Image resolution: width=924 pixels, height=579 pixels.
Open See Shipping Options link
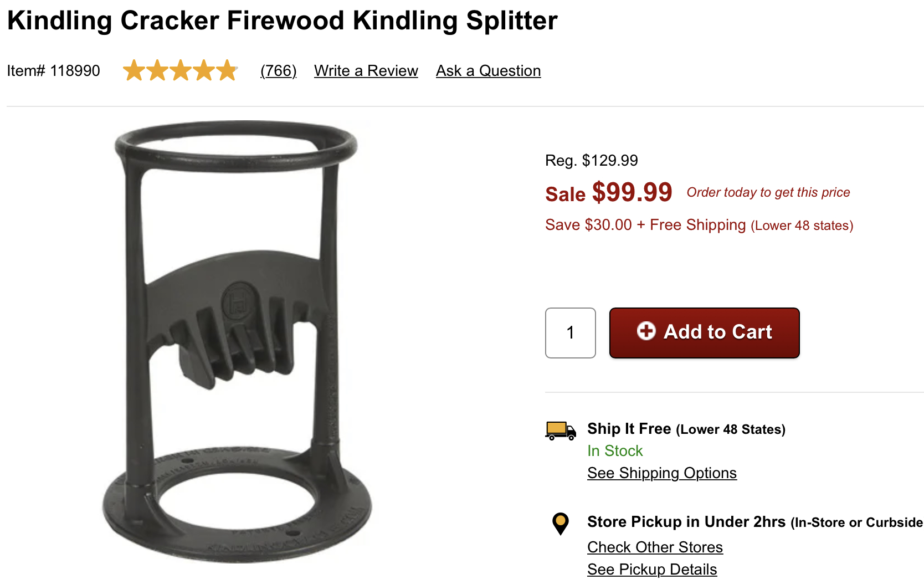(661, 473)
